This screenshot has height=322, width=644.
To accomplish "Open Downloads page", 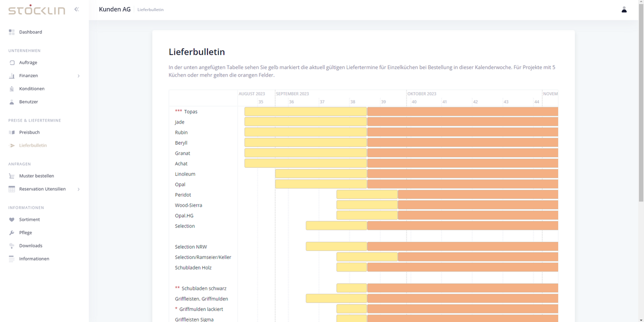I will pyautogui.click(x=31, y=246).
